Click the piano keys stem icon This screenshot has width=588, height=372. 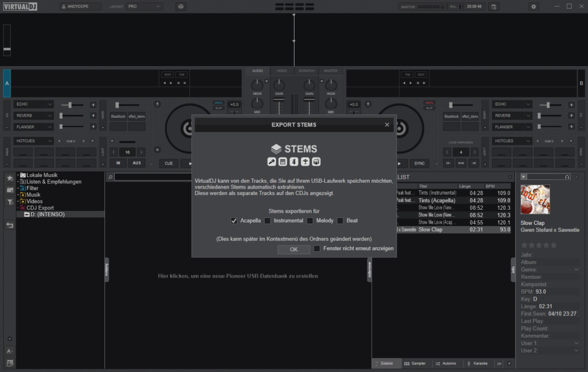283,162
